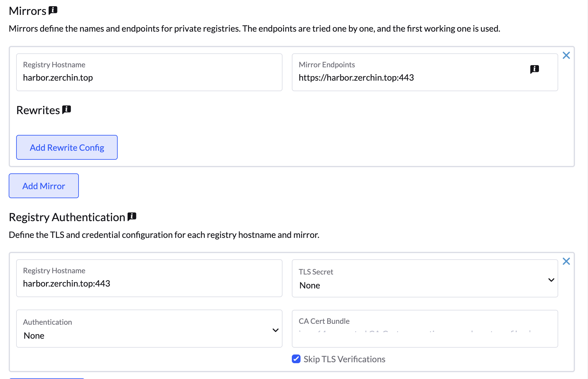Open the Mirrors section info tooltip icon
Screen dimensions: 588x379
pyautogui.click(x=53, y=10)
